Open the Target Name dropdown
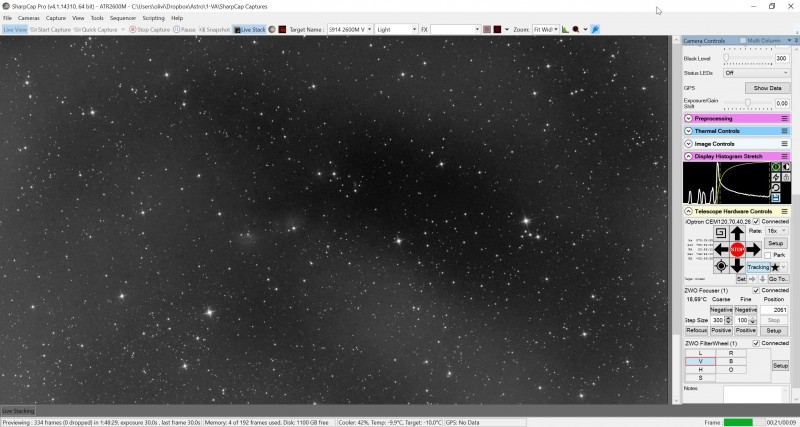 [369, 30]
